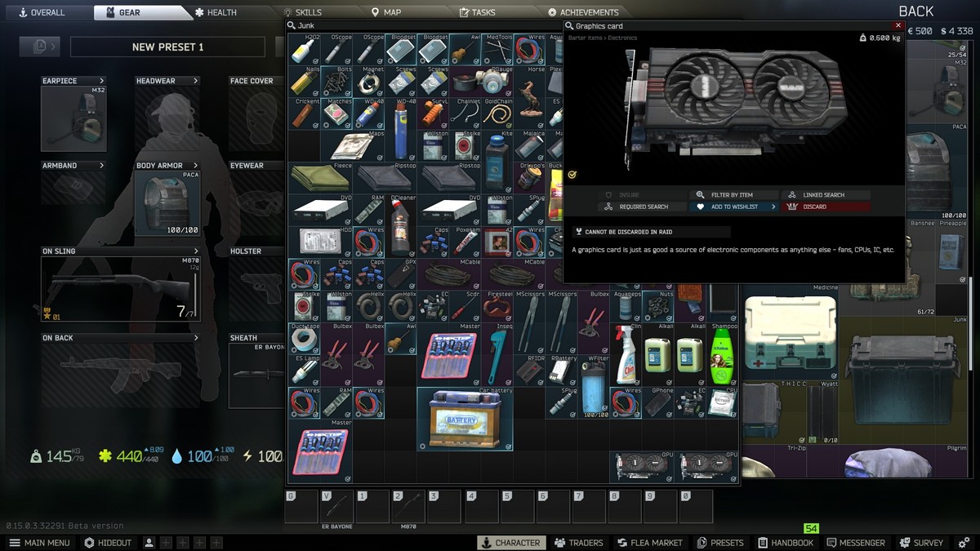
Task: Open the Messenger
Action: click(x=857, y=542)
